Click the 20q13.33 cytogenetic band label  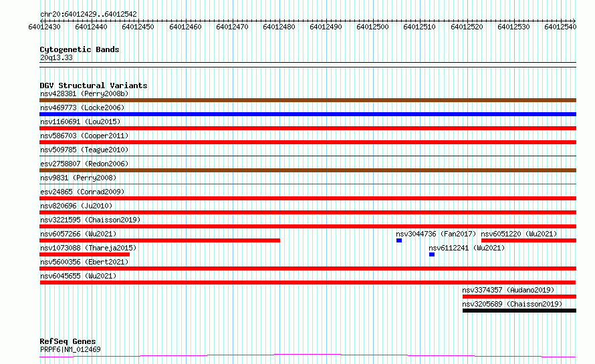pos(56,57)
